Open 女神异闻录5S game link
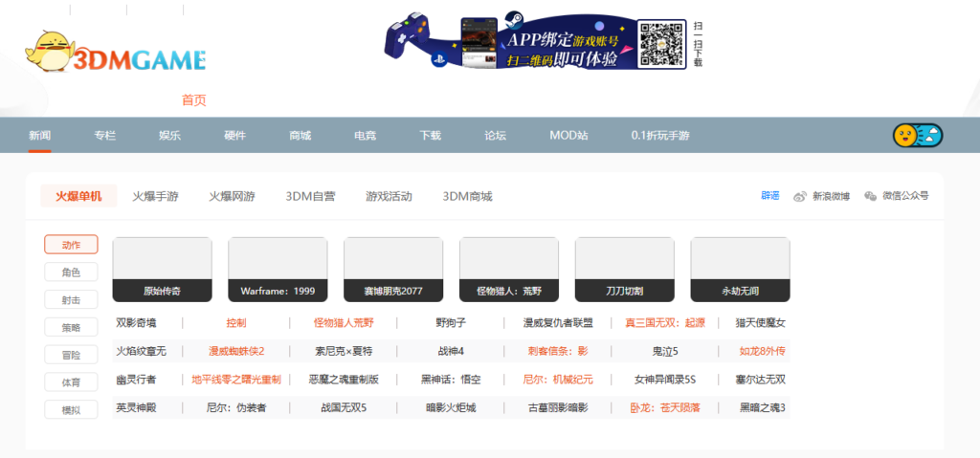This screenshot has height=458, width=980. click(x=665, y=380)
